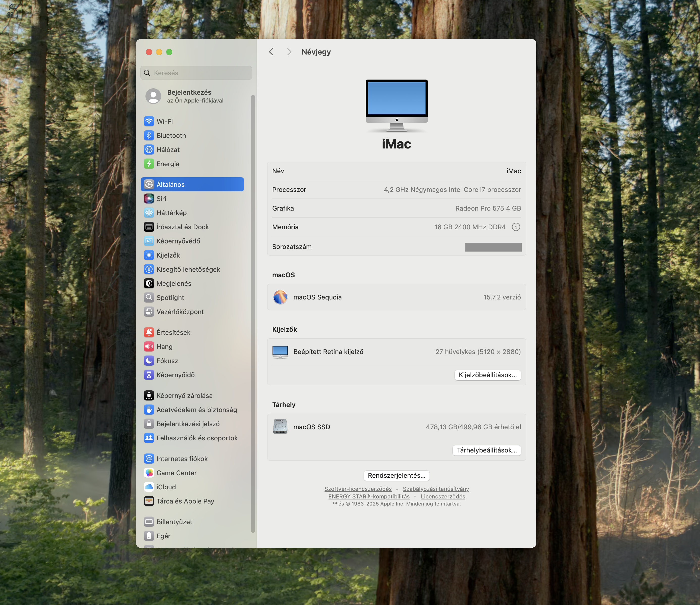
Task: Open the Egér mouse icon
Action: point(149,536)
